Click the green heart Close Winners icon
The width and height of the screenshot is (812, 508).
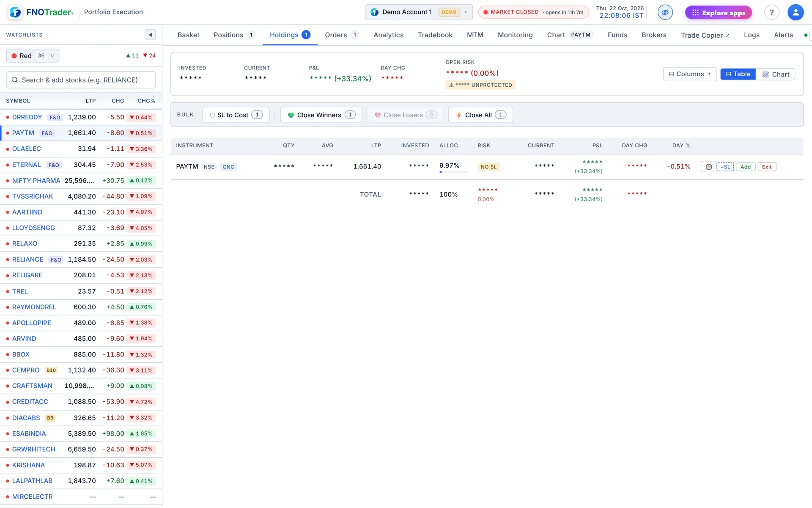point(291,115)
